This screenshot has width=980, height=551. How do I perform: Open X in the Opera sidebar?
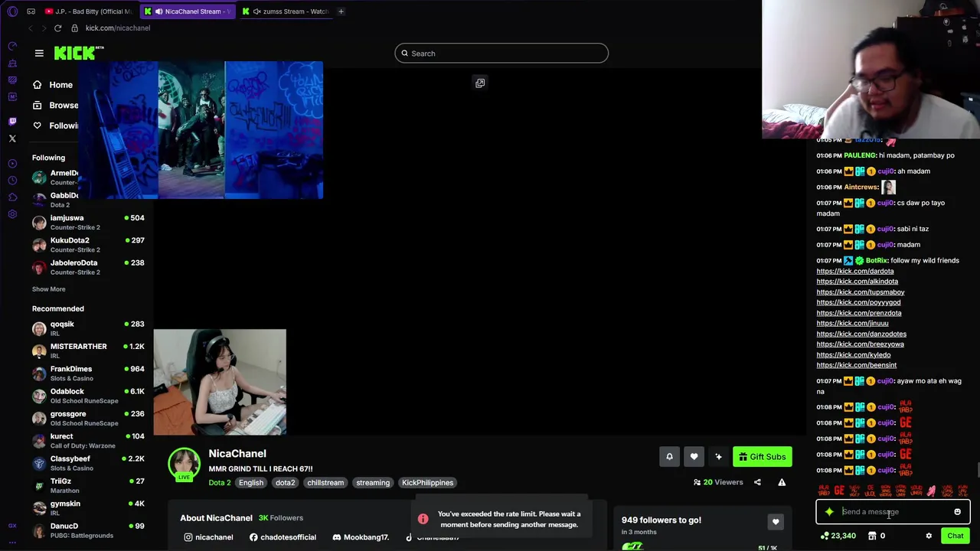click(x=12, y=139)
